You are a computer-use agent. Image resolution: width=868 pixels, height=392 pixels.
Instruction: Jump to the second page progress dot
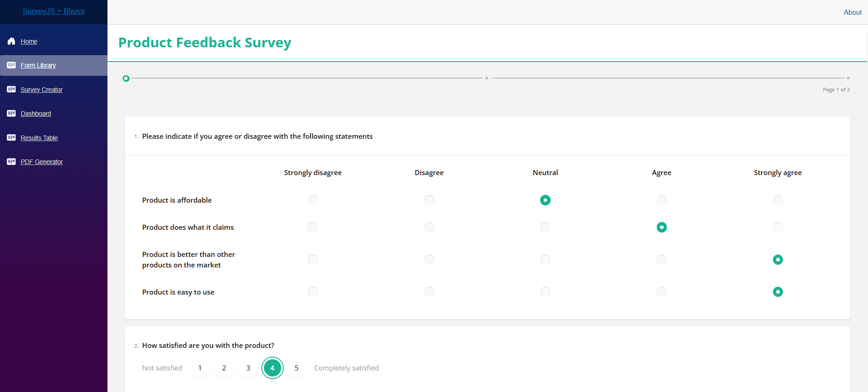tap(487, 78)
